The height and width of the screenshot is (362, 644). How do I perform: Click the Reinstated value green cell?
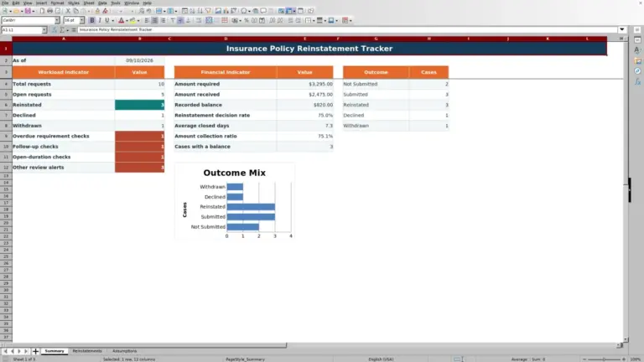(140, 105)
